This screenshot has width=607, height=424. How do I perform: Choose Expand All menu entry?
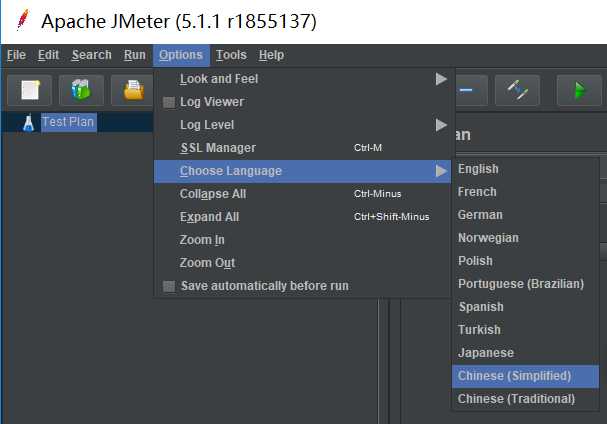[x=302, y=217]
